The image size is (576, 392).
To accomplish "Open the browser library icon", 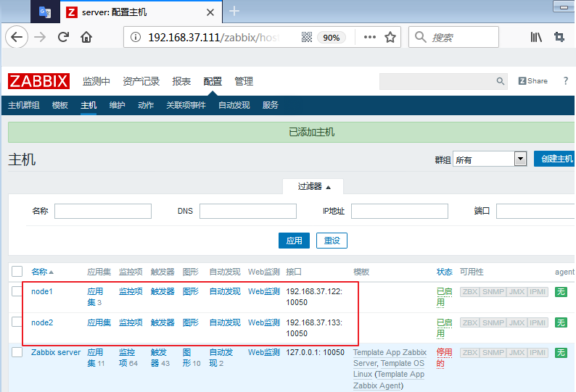I will pyautogui.click(x=536, y=37).
